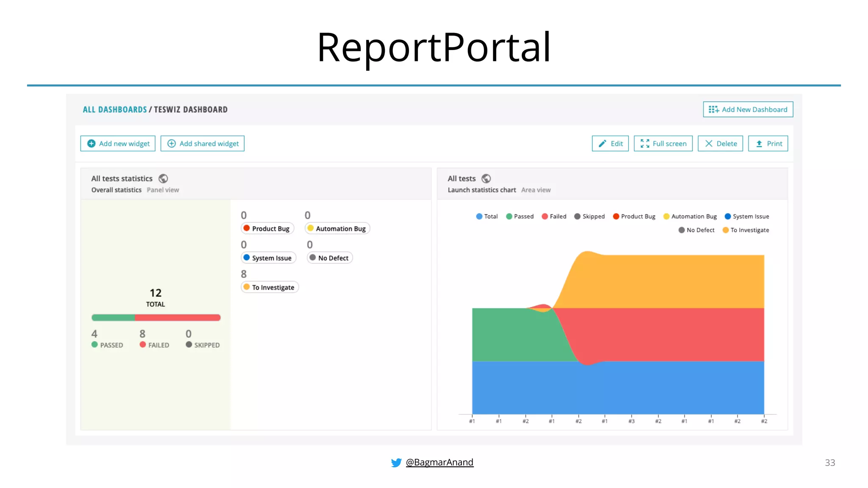The image size is (868, 488).
Task: Click the globe icon beside All tests
Action: tap(486, 178)
